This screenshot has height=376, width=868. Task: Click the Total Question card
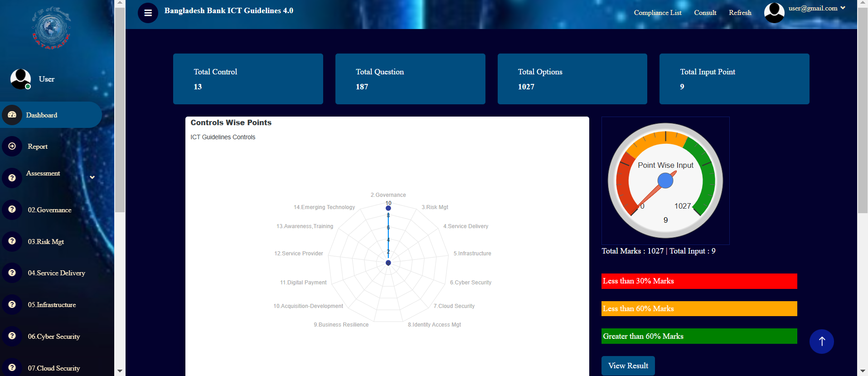tap(410, 79)
